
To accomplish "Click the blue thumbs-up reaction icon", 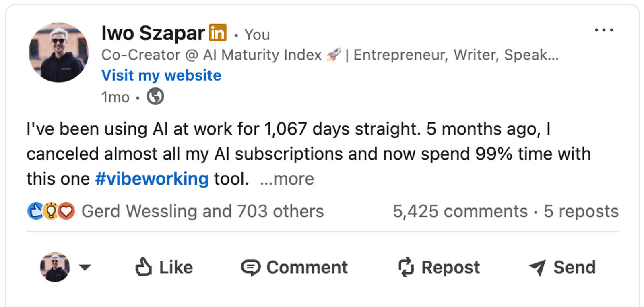I will (x=35, y=211).
